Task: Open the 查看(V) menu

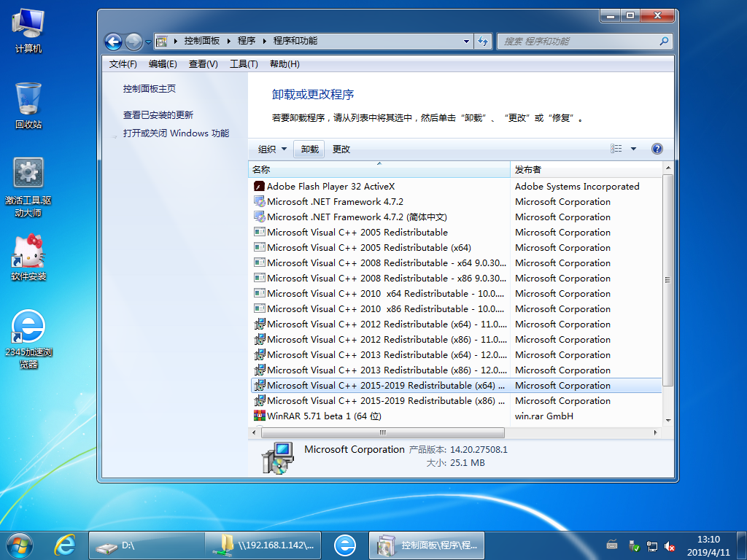Action: (x=204, y=64)
